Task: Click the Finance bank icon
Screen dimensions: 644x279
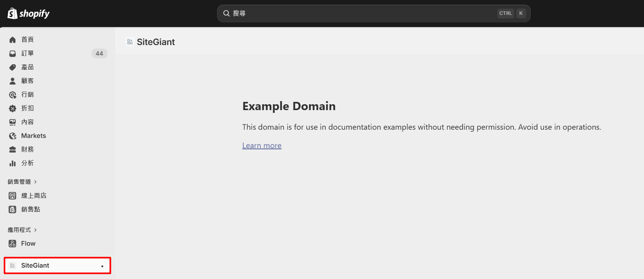Action: 13,150
